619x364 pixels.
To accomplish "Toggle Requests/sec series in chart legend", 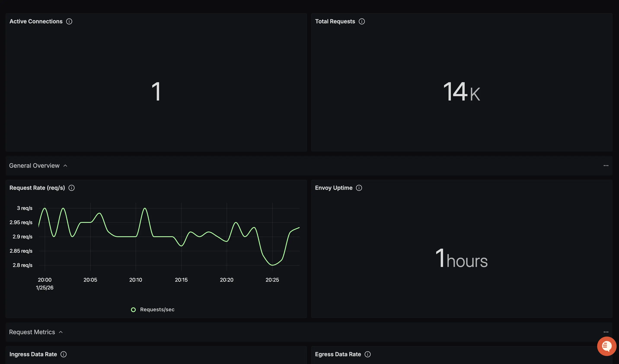I will tap(157, 310).
